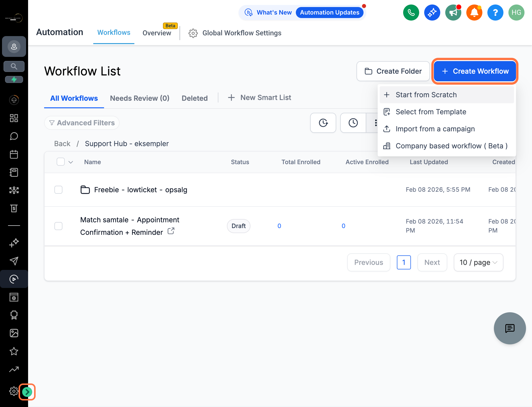This screenshot has height=407, width=532.
Task: Open the blue AI sparkle assistant icon
Action: click(432, 13)
